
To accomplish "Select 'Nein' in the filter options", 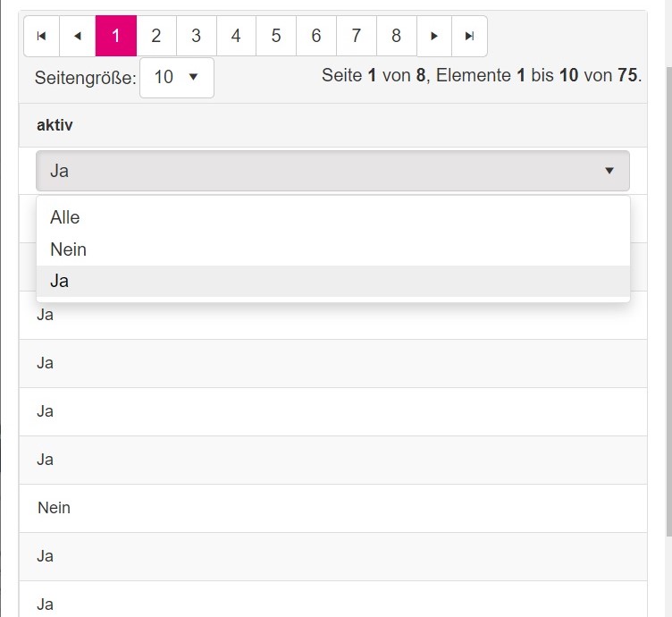I will pos(69,249).
